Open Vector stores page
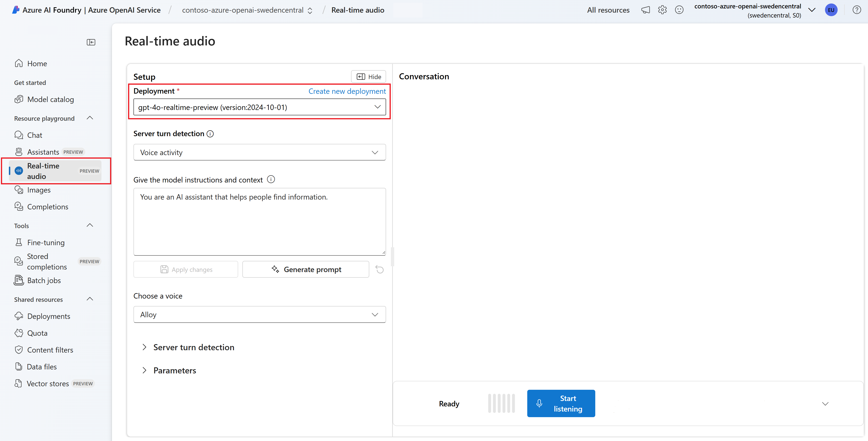This screenshot has height=441, width=868. point(54,384)
